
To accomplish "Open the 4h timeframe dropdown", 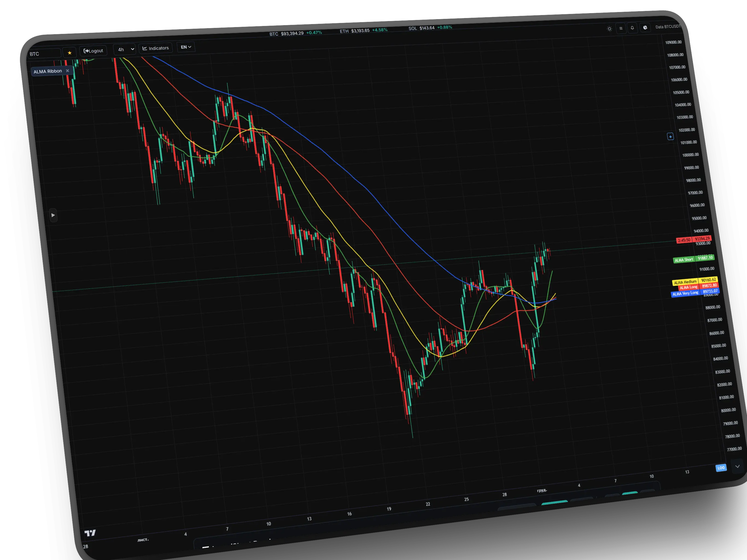I will (124, 49).
